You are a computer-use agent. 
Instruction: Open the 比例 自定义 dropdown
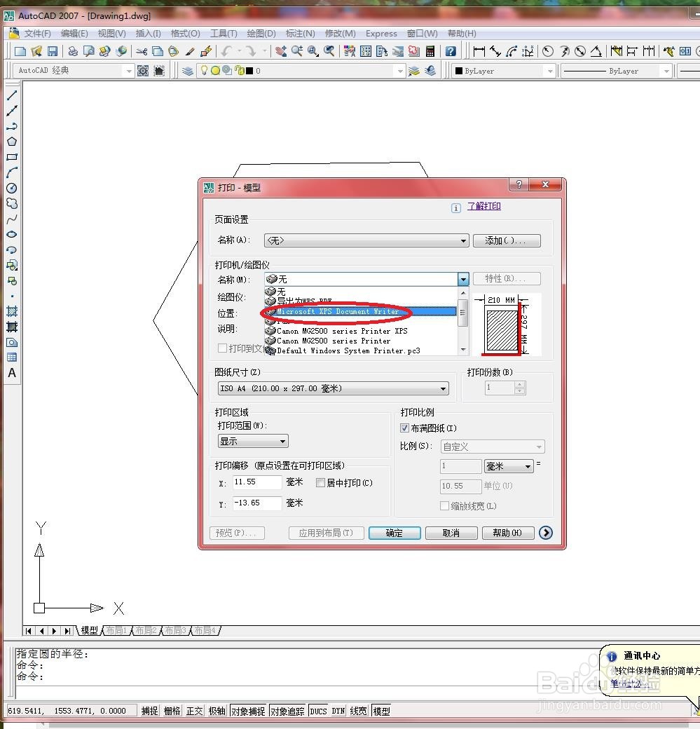(493, 447)
